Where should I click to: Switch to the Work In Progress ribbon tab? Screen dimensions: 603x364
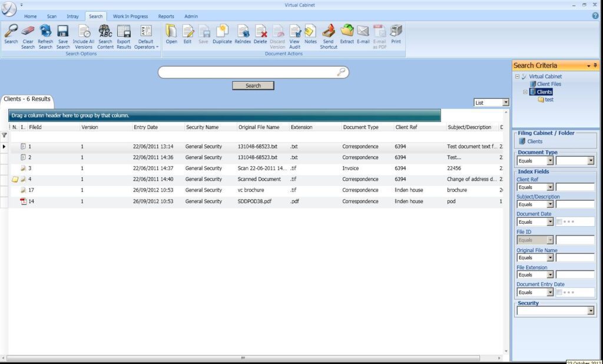130,16
